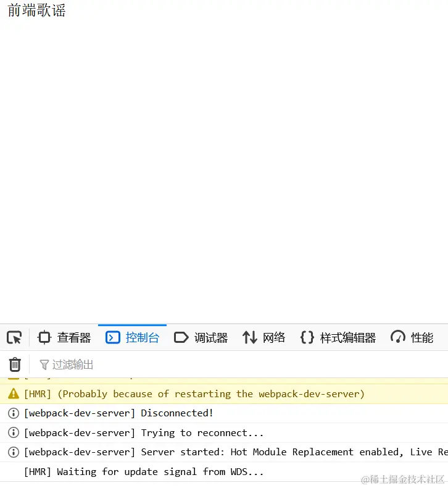Activate the element picker icon

[14, 337]
